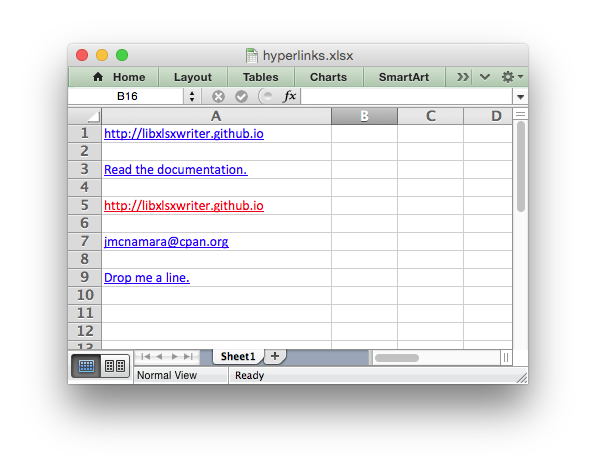Click the confirm entry checkmark icon

click(241, 97)
